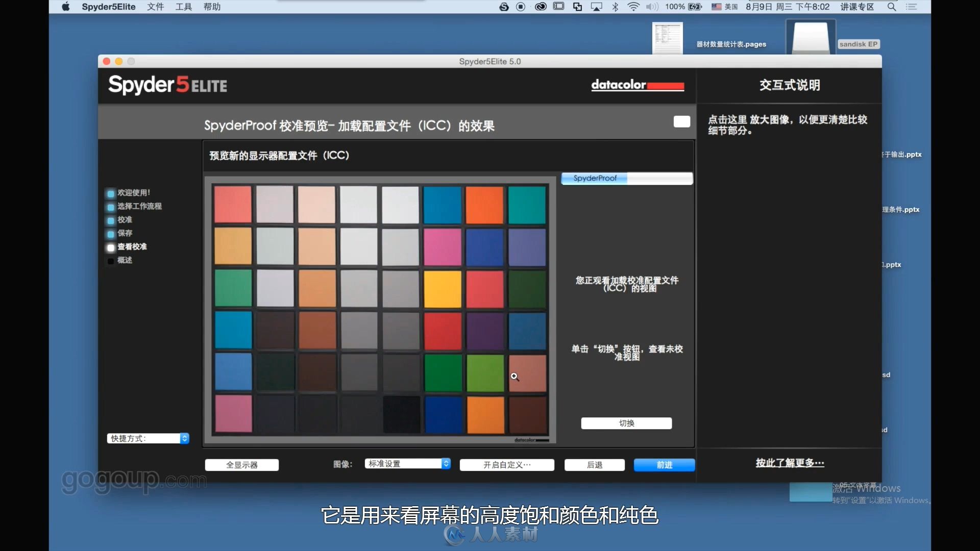980x551 pixels.
Task: Click the enlarge image white button
Action: coord(682,121)
